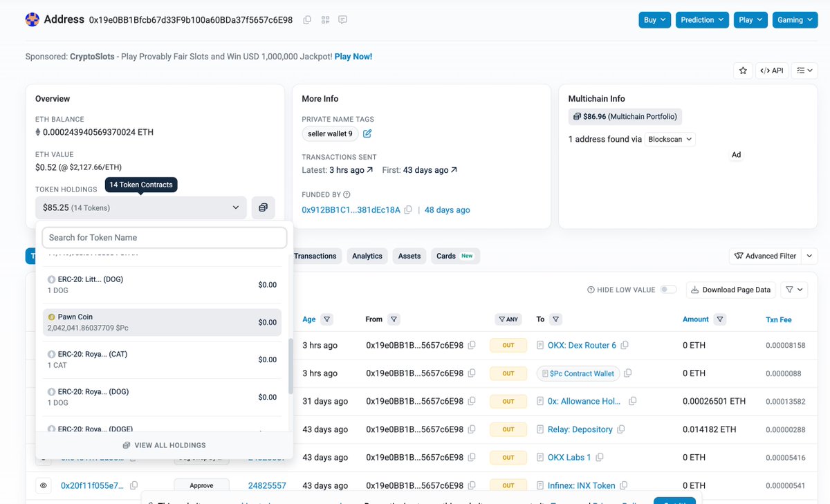830x504 pixels.
Task: Copy the wallet address at the top
Action: click(x=307, y=20)
